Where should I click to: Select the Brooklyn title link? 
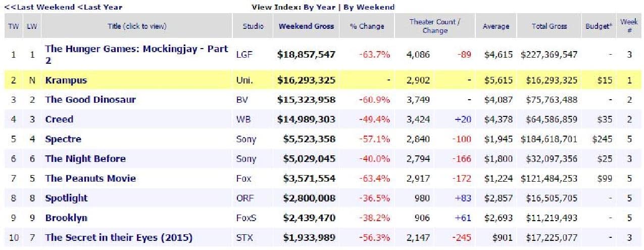click(66, 218)
